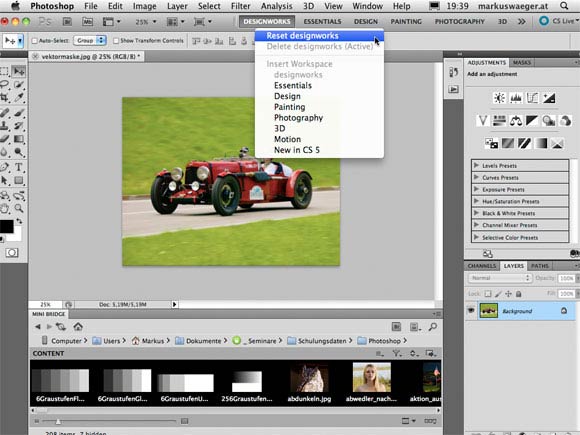Open Spotlight search in menu bar
Viewport: 580px width, 435px height.
coord(564,6)
